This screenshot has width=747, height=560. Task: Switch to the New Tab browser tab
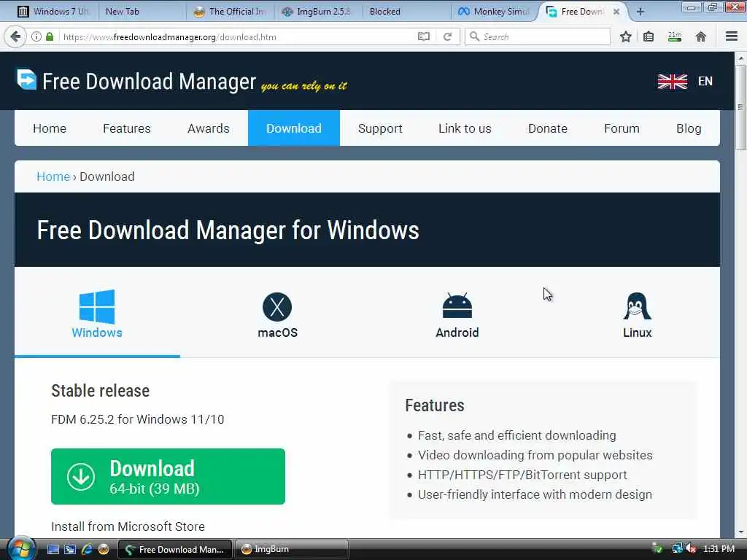click(141, 12)
